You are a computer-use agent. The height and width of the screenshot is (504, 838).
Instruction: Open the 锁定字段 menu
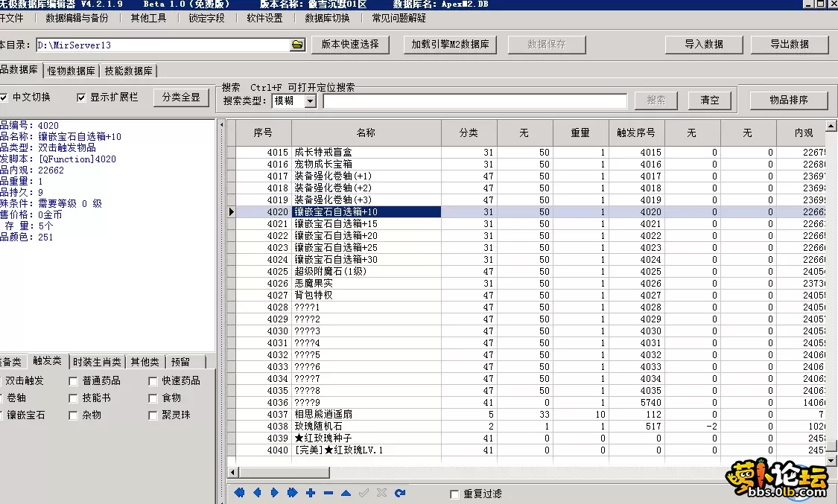tap(207, 18)
